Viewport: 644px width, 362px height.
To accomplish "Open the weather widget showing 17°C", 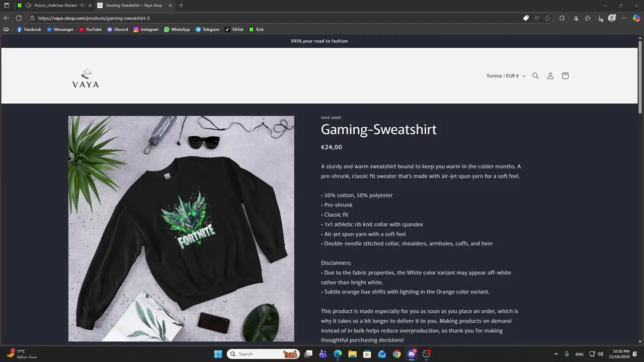I will pos(22,354).
